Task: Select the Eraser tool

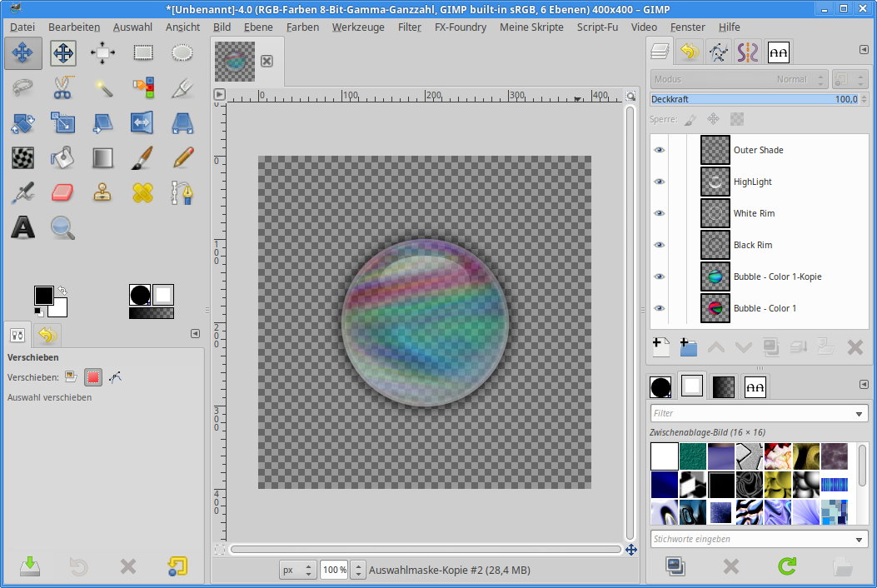Action: (62, 192)
